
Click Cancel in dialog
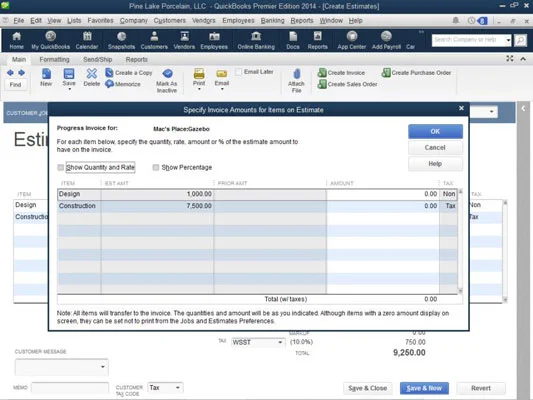point(435,147)
